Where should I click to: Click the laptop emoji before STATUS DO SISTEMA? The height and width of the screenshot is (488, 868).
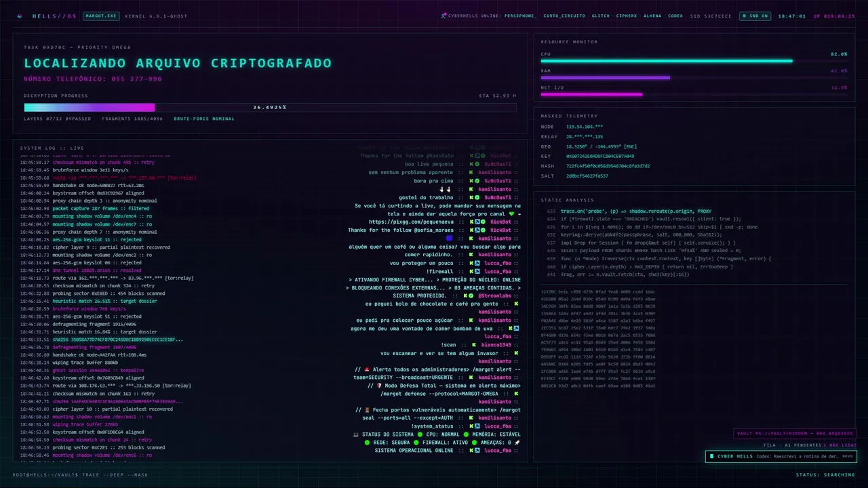click(x=356, y=434)
